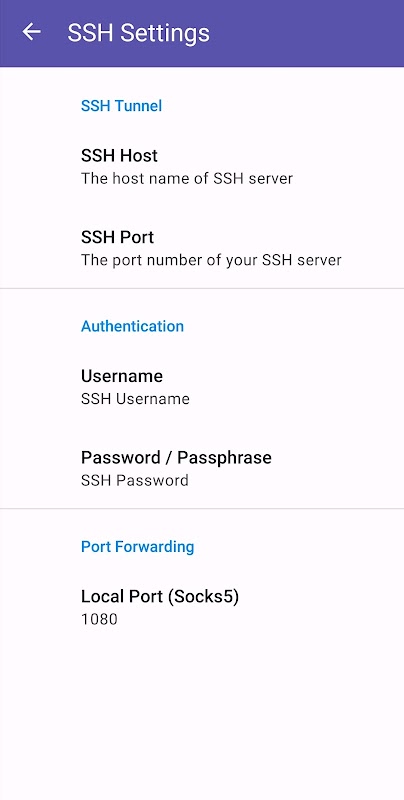This screenshot has height=800, width=404.
Task: Click divider line below Password / Passphrase
Action: click(202, 509)
